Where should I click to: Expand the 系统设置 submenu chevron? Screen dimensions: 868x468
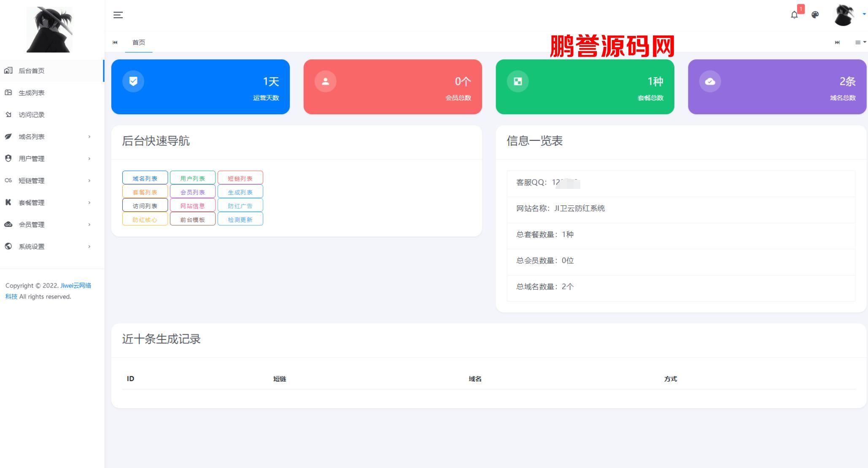click(x=89, y=246)
